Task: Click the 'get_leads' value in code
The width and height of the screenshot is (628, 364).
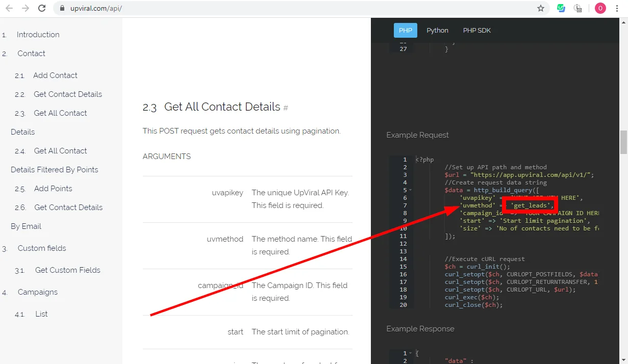Action: [531, 205]
